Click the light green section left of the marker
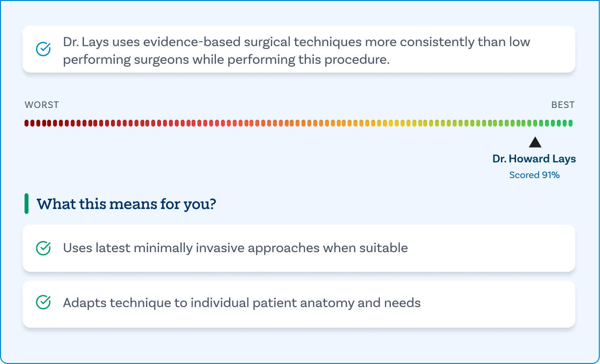This screenshot has height=364, width=600. 491,123
